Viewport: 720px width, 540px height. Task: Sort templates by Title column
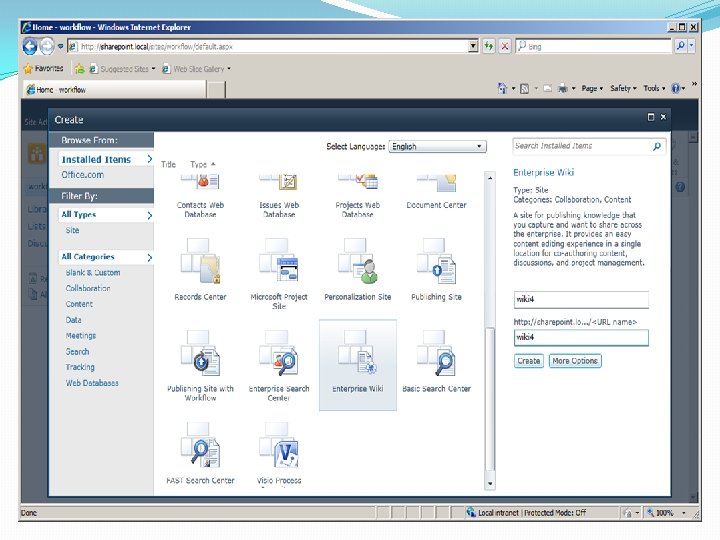click(x=169, y=164)
